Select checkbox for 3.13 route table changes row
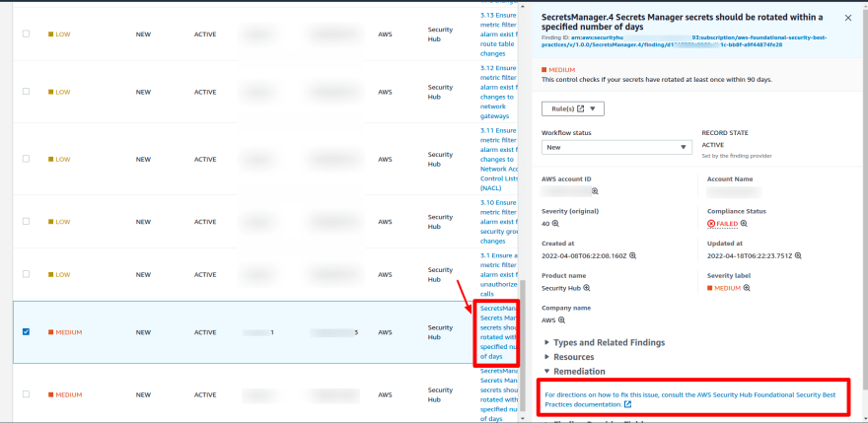The height and width of the screenshot is (423, 868). tap(26, 34)
